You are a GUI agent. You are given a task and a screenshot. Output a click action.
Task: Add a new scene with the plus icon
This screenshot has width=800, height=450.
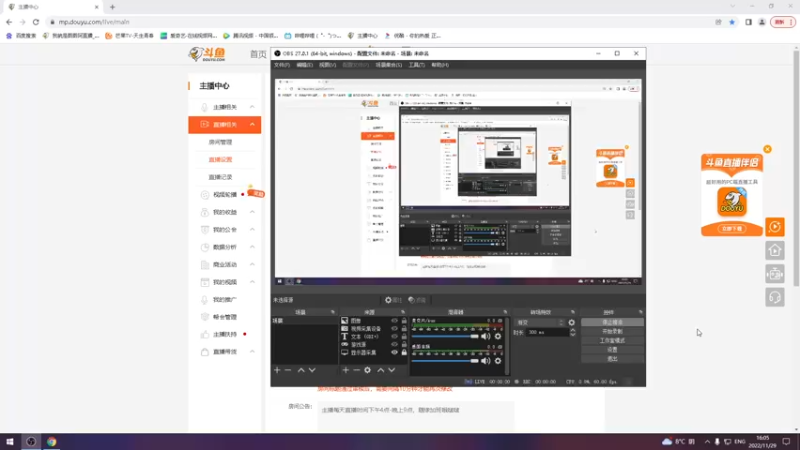(x=277, y=370)
